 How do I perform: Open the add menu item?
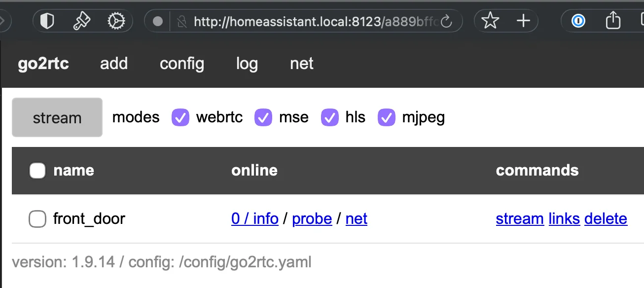114,64
